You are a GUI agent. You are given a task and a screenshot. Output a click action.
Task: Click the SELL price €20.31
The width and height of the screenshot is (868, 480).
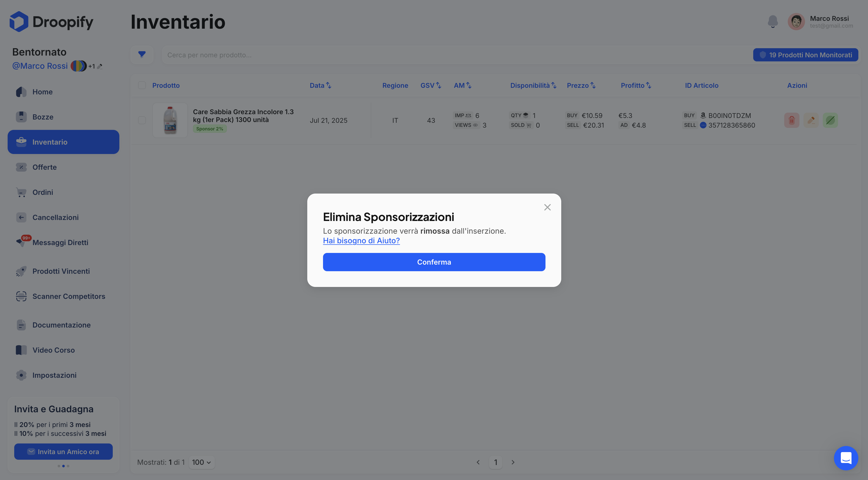point(593,125)
